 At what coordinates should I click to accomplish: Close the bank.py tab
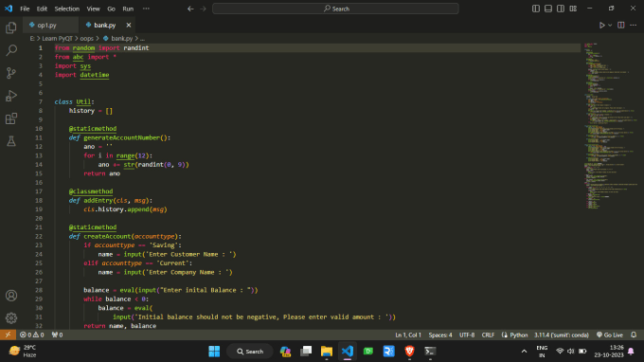click(129, 25)
